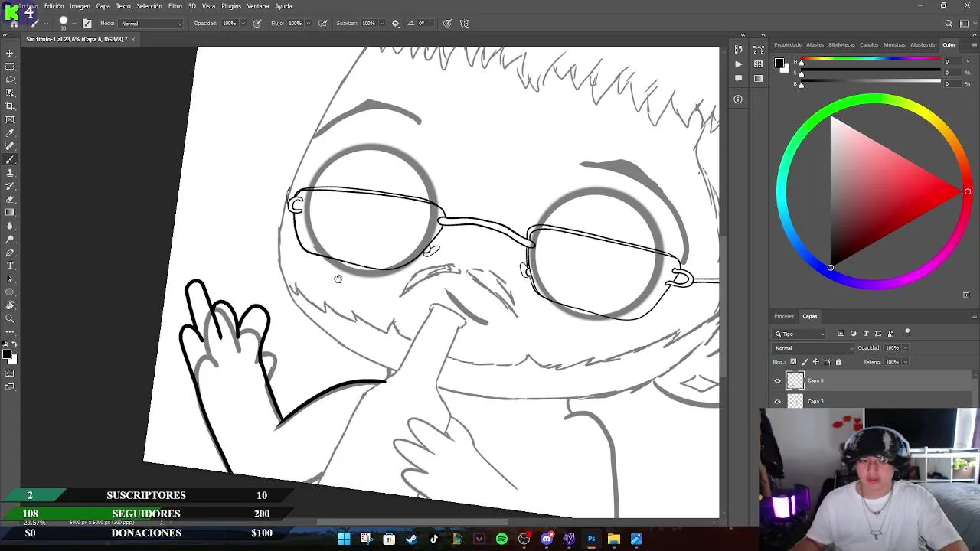Open the Suavizar slider dropdown
This screenshot has height=551, width=980.
382,24
